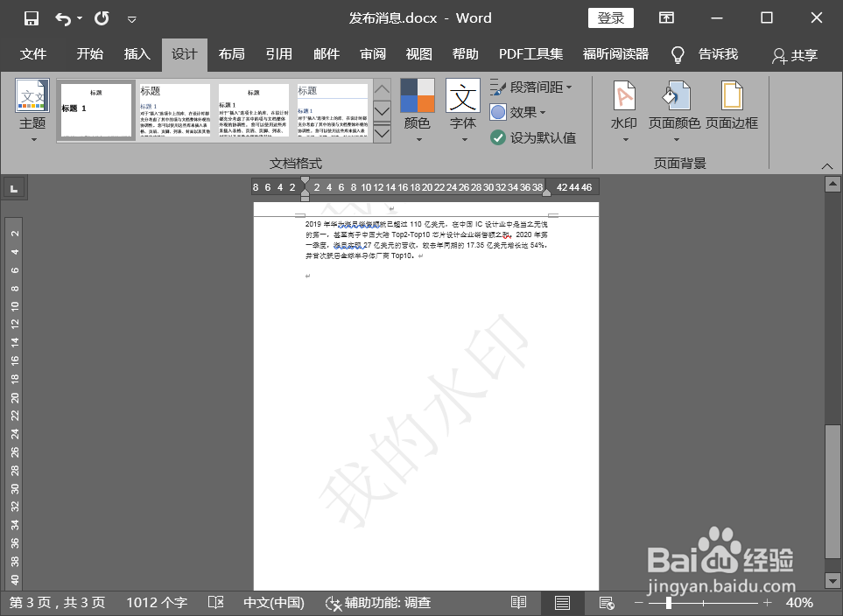Open the 页面颜色 page color dropdown
Image resolution: width=843 pixels, height=616 pixels.
click(x=675, y=111)
